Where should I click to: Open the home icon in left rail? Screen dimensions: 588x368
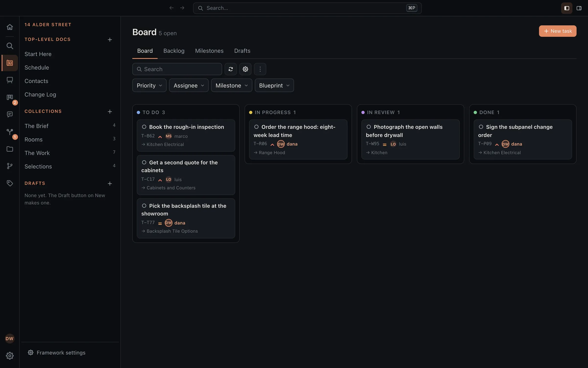[10, 27]
